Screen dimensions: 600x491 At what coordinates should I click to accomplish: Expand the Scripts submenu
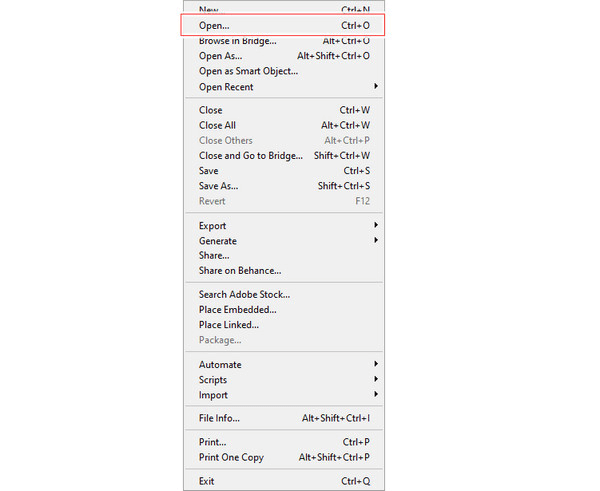pyautogui.click(x=284, y=380)
